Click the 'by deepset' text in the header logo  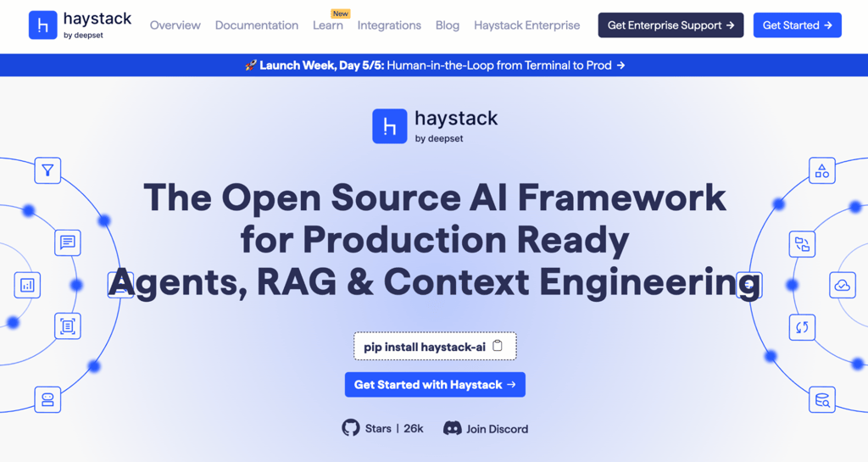tap(83, 36)
